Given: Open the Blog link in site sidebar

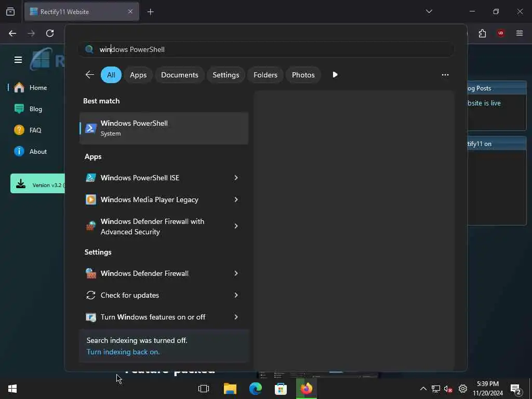Looking at the screenshot, I should pos(36,109).
